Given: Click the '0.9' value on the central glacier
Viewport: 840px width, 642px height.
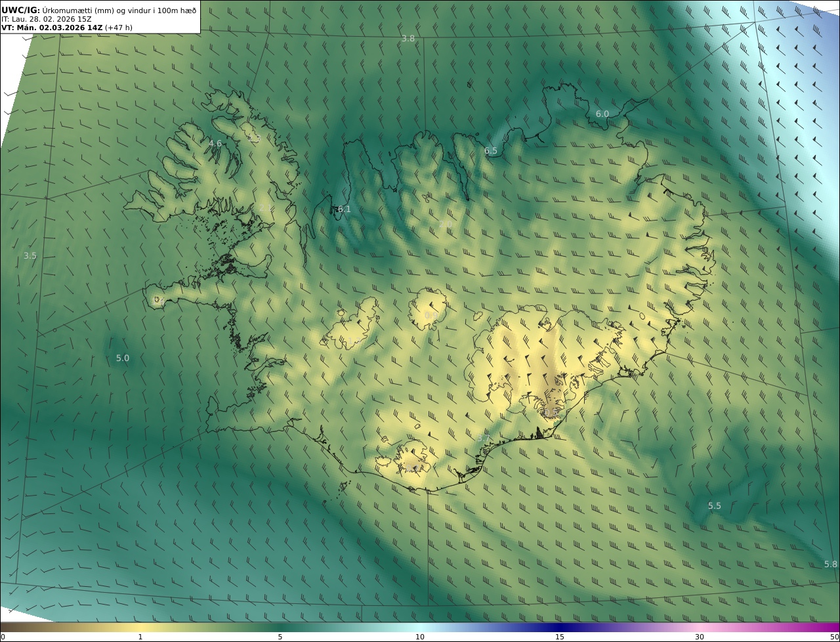Looking at the screenshot, I should point(431,315).
